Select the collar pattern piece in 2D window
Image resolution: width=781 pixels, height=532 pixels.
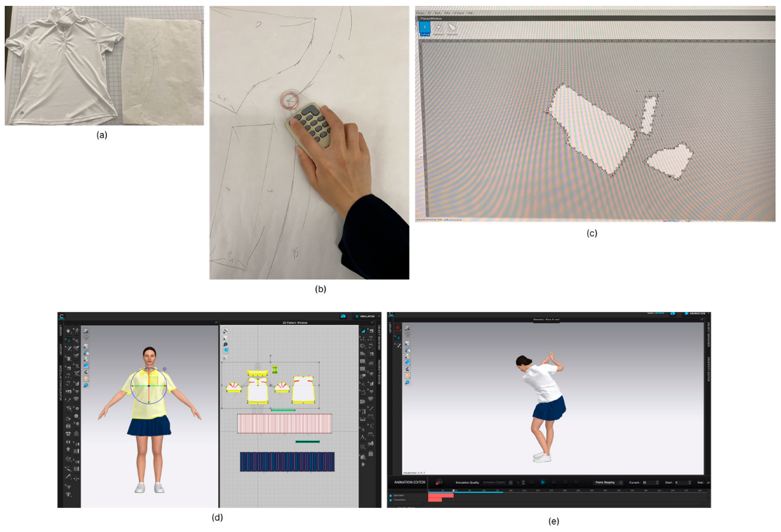pos(258,373)
